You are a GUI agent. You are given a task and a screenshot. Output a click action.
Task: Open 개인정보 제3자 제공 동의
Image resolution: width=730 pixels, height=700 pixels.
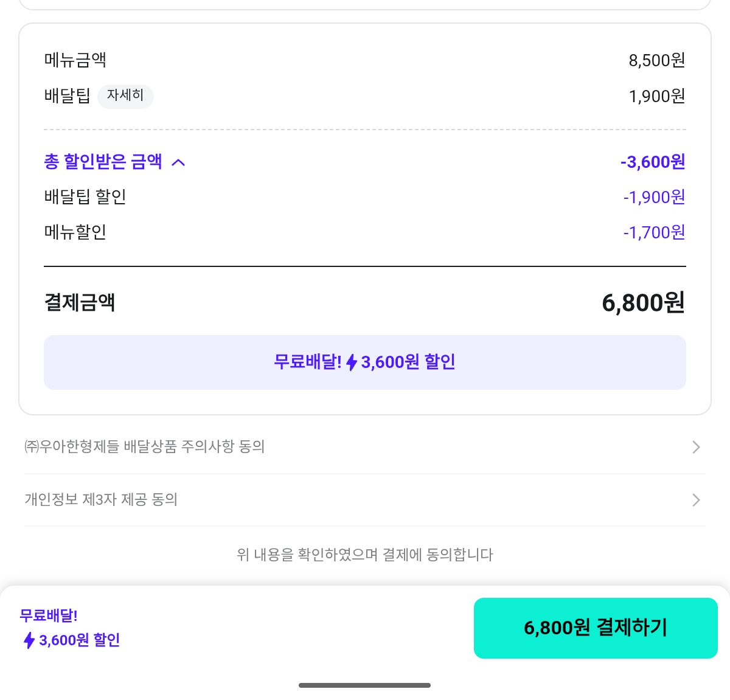(x=101, y=500)
